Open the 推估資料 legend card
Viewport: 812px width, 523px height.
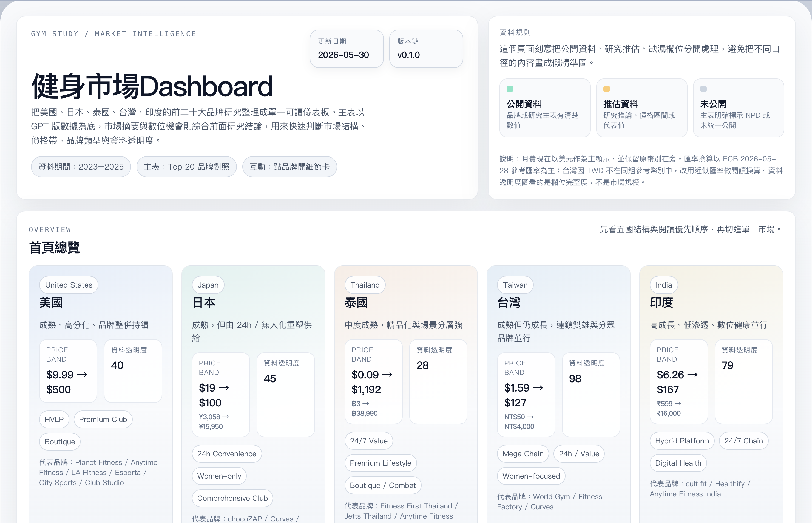coord(641,108)
